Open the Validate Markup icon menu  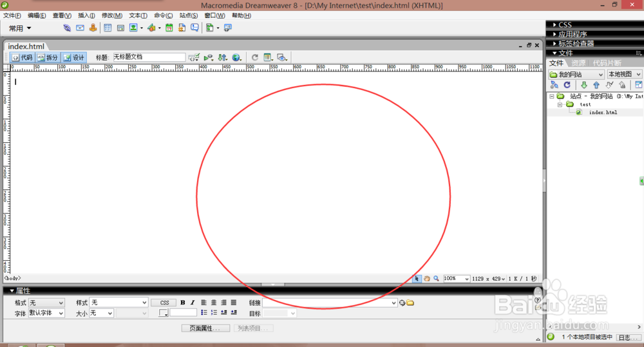(194, 57)
